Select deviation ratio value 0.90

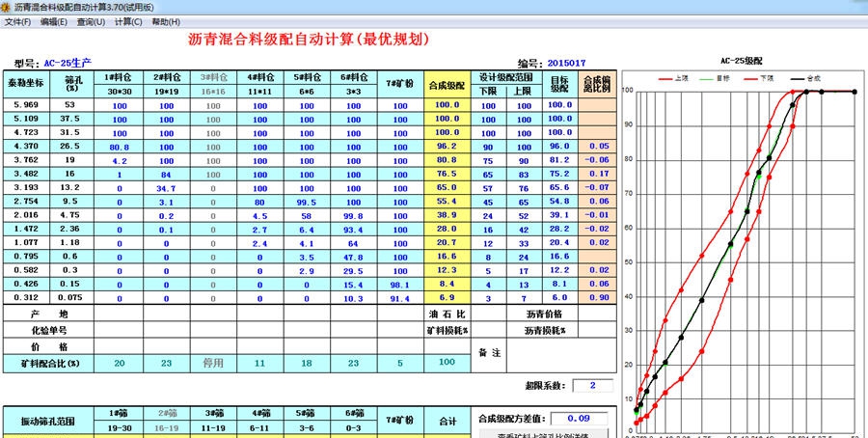597,298
